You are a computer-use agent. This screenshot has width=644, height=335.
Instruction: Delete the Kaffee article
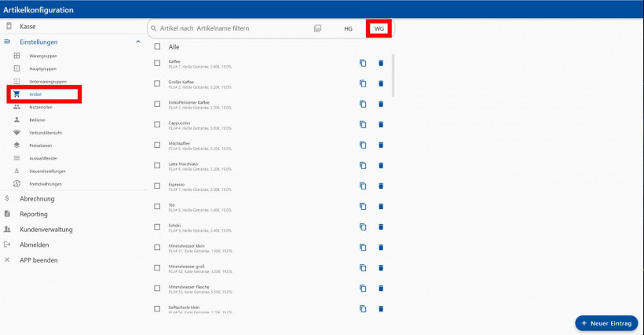point(381,63)
